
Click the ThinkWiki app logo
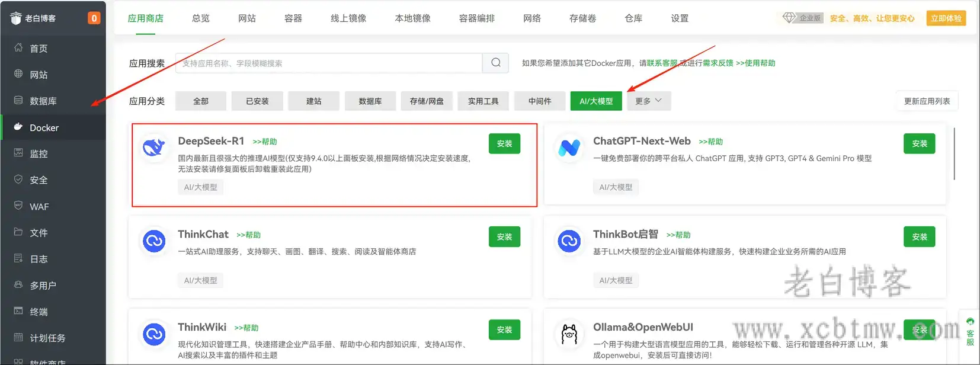click(x=154, y=334)
